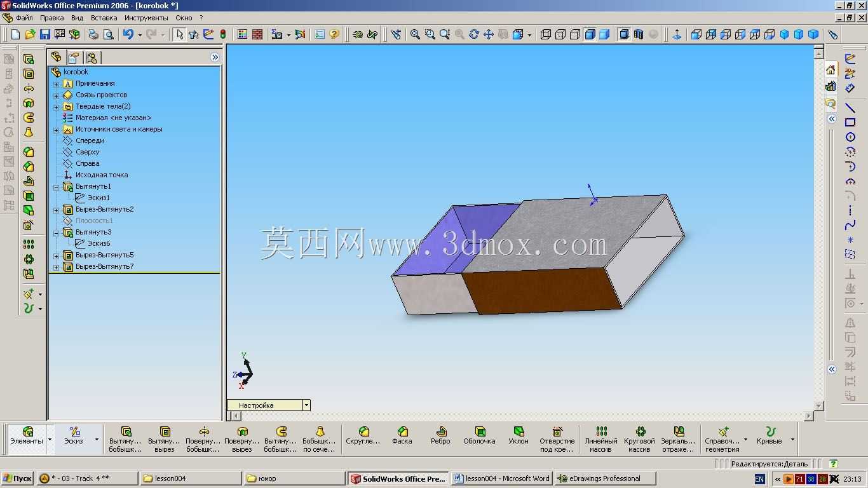Click the Rebuild traffic light icon
868x488 pixels.
pos(223,34)
